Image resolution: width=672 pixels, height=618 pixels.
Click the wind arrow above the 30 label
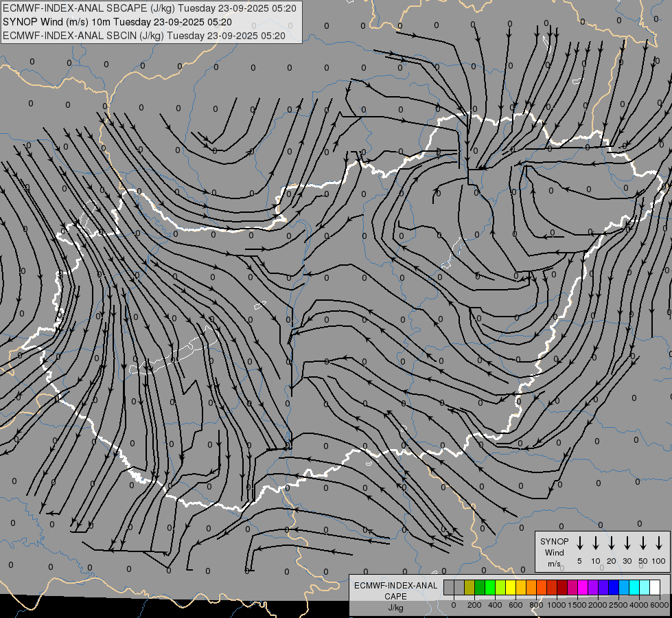[x=627, y=543]
